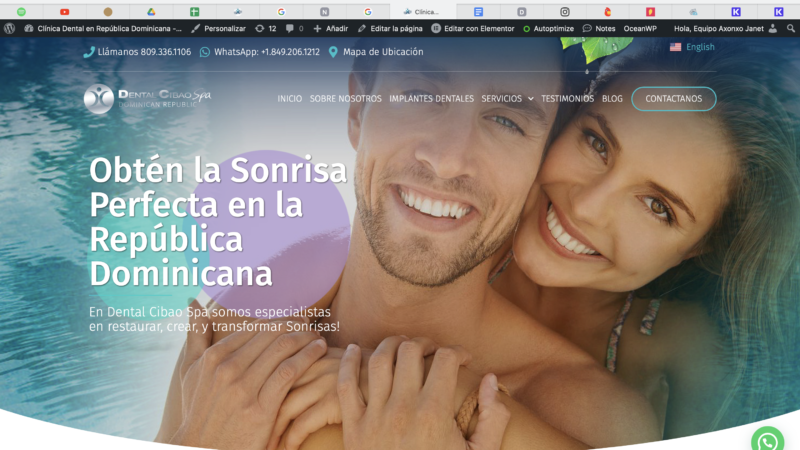Select the active Clínica tab

point(422,11)
